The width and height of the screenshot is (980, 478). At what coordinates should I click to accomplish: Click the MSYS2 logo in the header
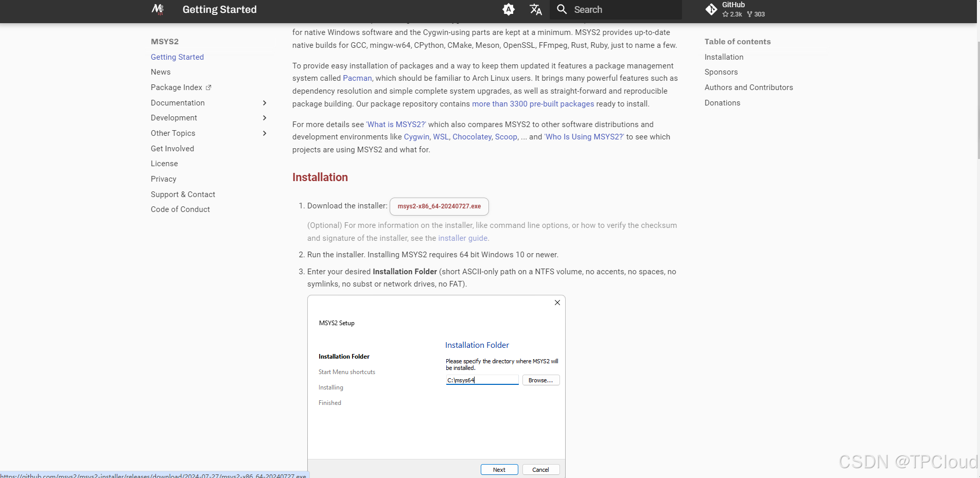[157, 9]
